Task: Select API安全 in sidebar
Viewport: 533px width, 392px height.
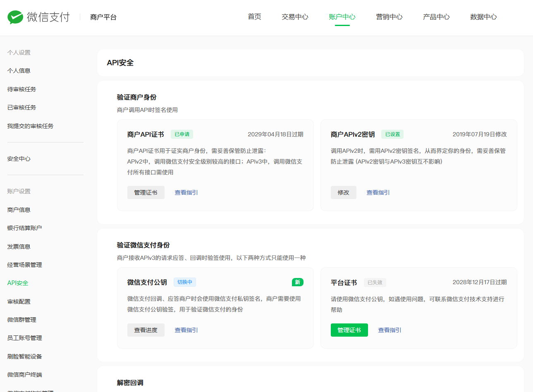Action: click(18, 283)
